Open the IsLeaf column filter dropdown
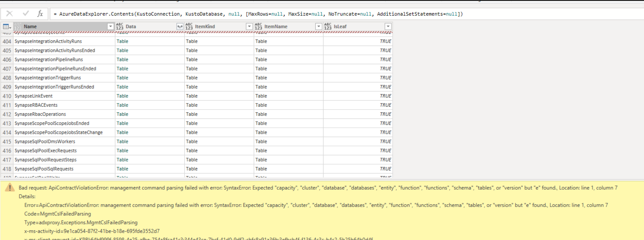The image size is (644, 240). point(388,27)
